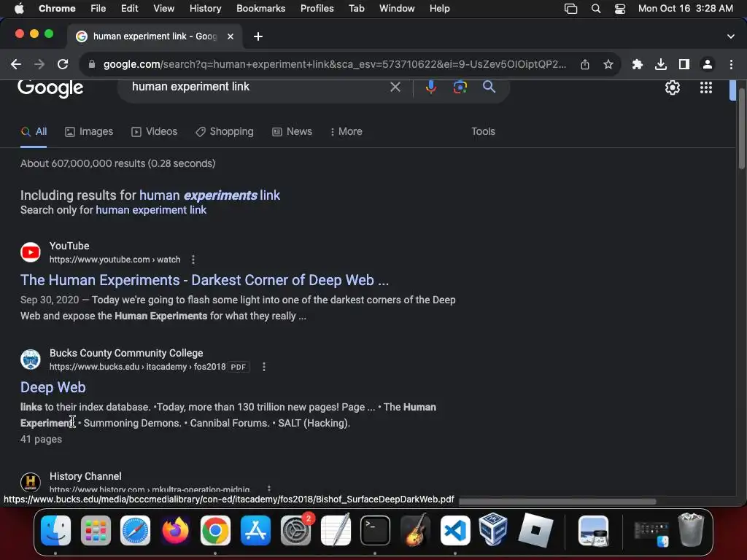The width and height of the screenshot is (747, 560).
Task: Open the Bucks County result options menu
Action: 264,367
